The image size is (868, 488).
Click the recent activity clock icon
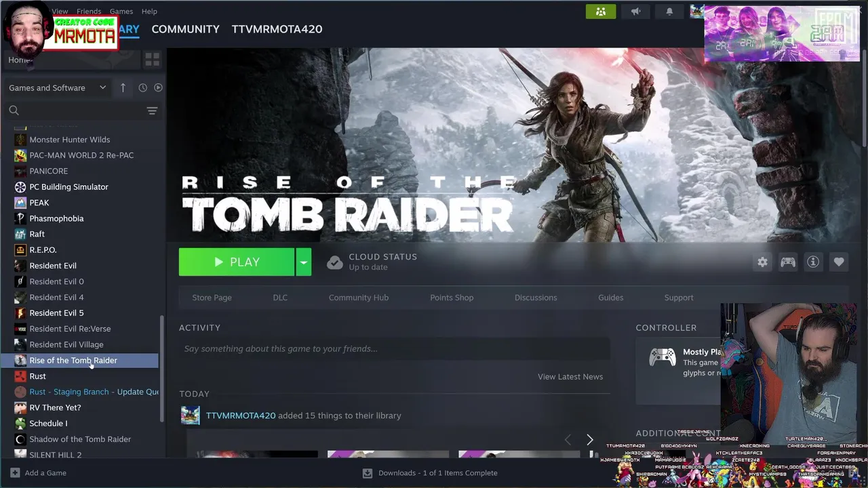pyautogui.click(x=142, y=87)
